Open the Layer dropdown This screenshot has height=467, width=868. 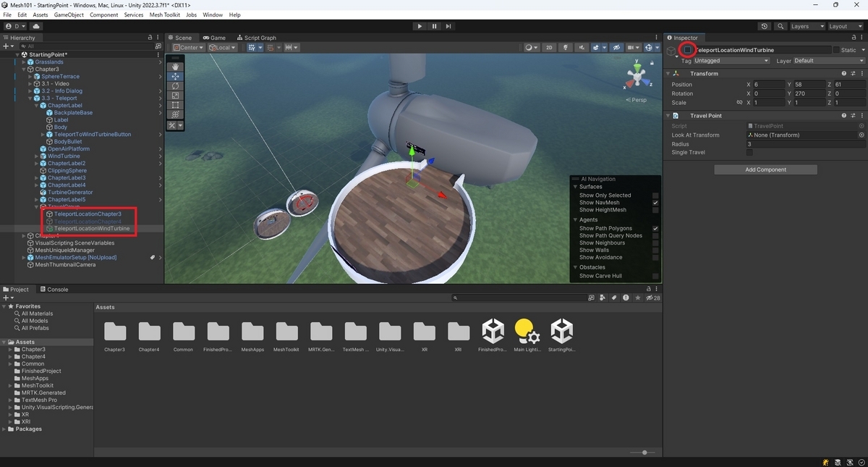pyautogui.click(x=829, y=61)
